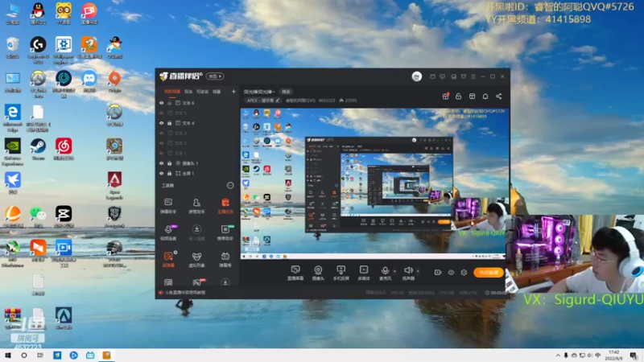Edit the APEX category label

pos(263,101)
